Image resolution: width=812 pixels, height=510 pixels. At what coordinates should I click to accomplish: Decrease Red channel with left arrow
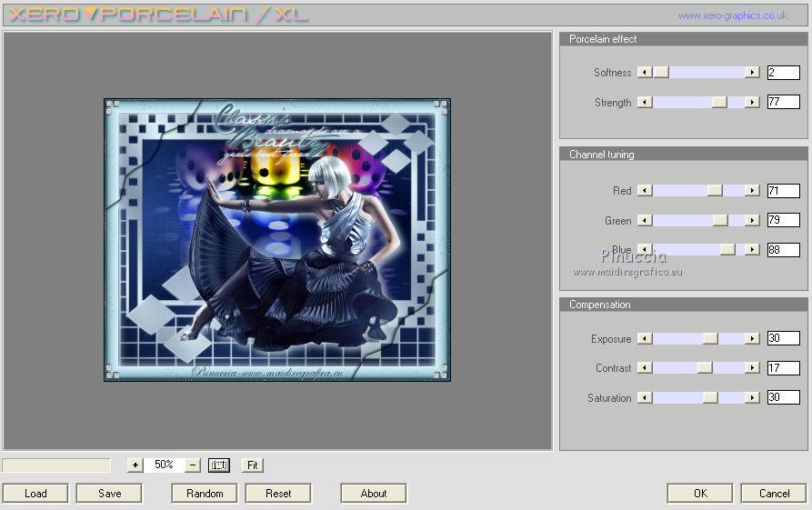[645, 191]
